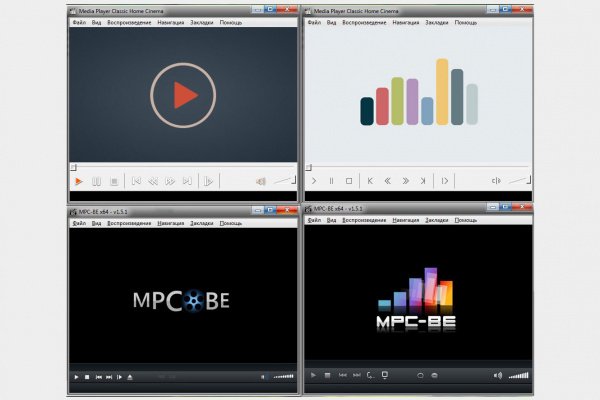
Task: Skip to next file in red-play-logo MPC-HC window
Action: point(187,181)
